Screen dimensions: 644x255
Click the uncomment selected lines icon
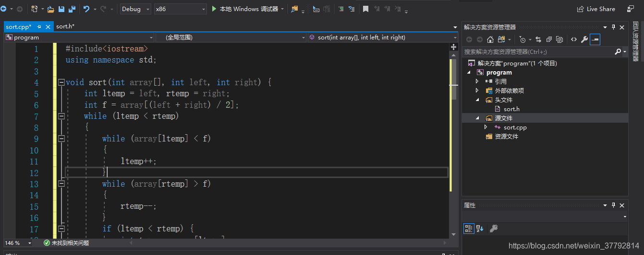pyautogui.click(x=352, y=9)
